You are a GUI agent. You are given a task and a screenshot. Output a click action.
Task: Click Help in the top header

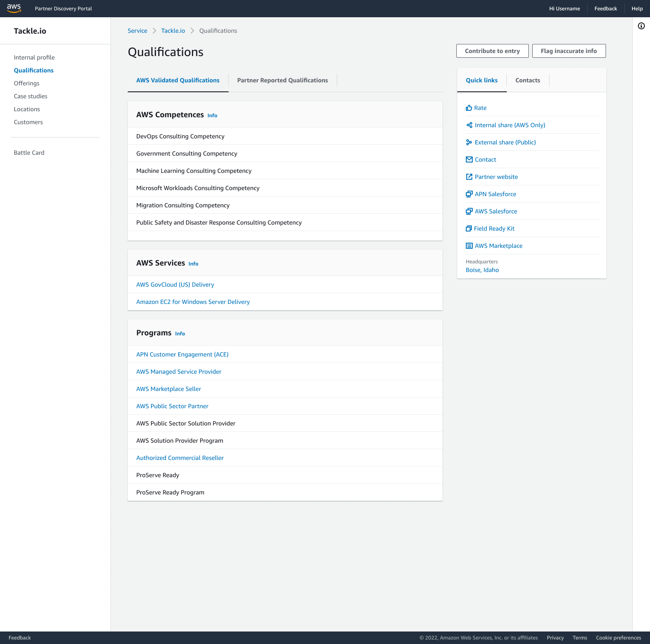tap(637, 9)
